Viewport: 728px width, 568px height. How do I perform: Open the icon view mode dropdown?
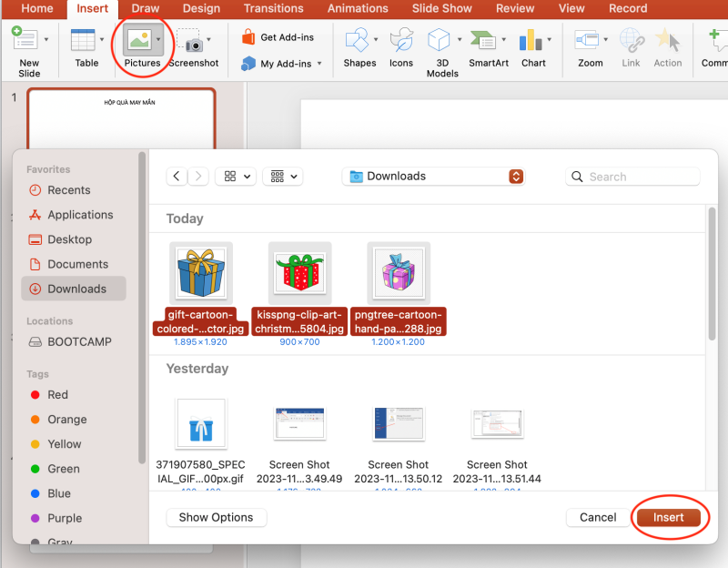point(236,176)
